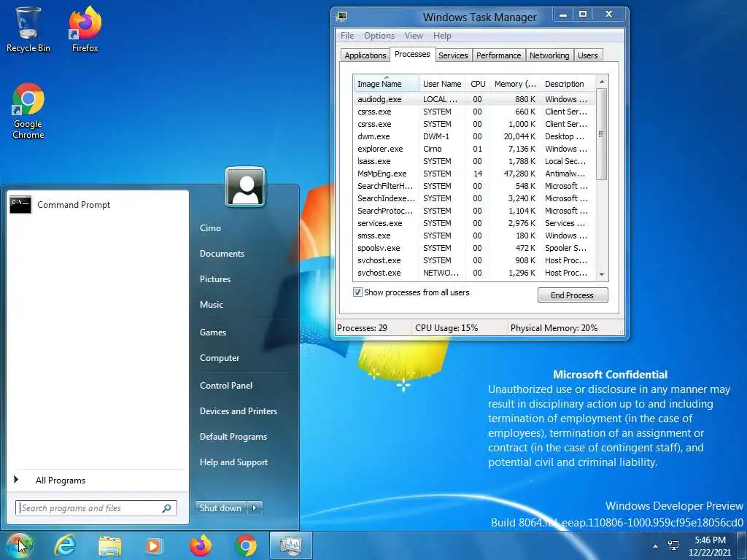Viewport: 747px width, 560px height.
Task: Sort processes by CPU column
Action: pos(478,84)
